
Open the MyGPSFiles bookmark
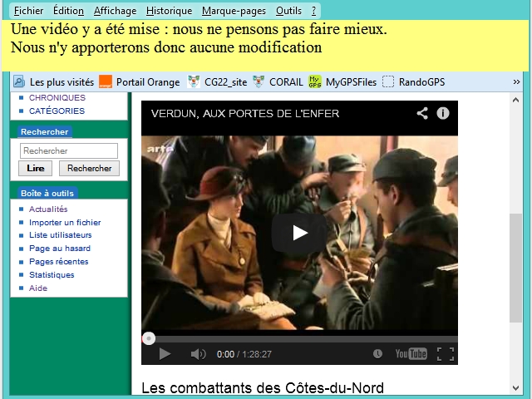tap(351, 82)
